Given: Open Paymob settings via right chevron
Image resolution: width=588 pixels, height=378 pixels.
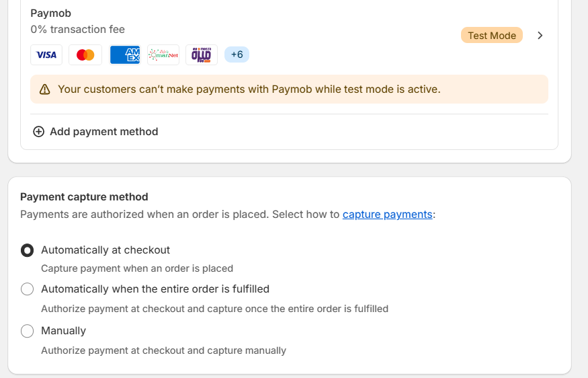Looking at the screenshot, I should pos(540,35).
